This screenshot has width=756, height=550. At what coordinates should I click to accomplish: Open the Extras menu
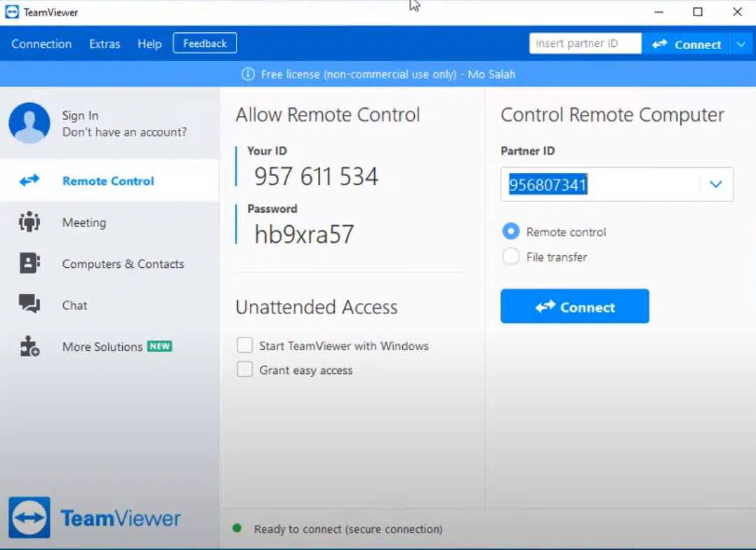point(105,44)
